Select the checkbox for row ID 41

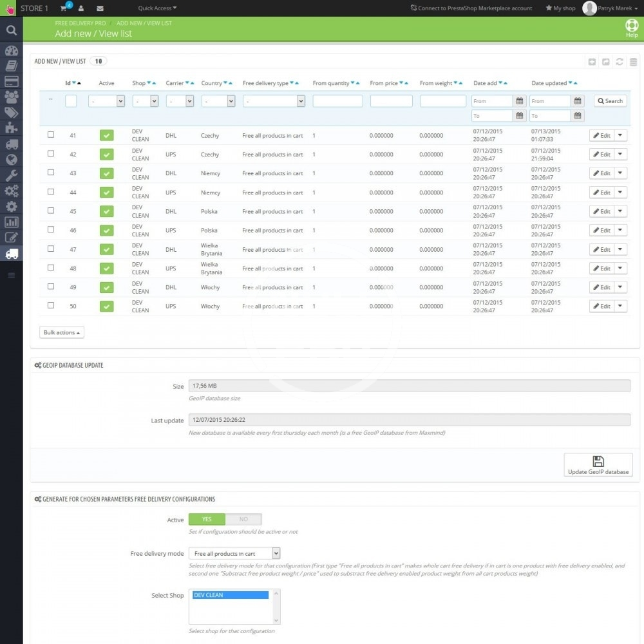(x=51, y=135)
